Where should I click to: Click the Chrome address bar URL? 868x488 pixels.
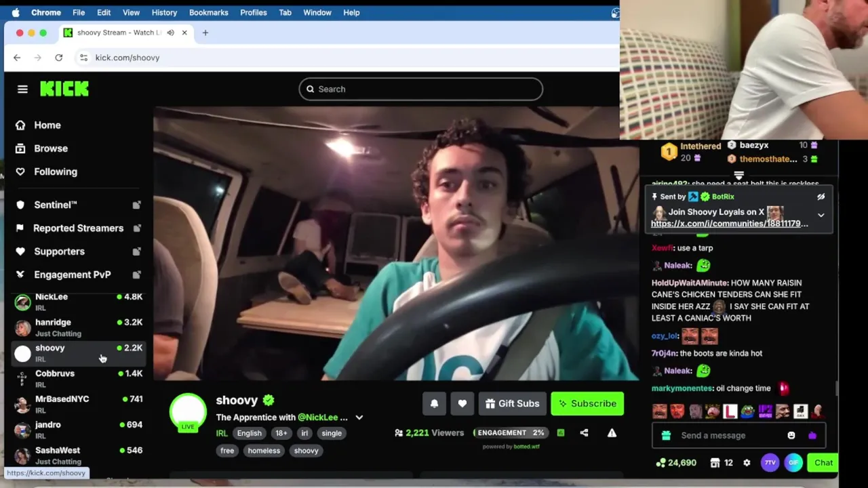click(x=127, y=58)
